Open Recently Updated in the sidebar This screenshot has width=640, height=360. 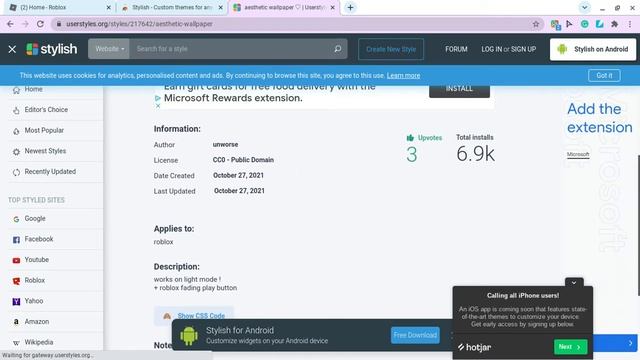pos(50,171)
